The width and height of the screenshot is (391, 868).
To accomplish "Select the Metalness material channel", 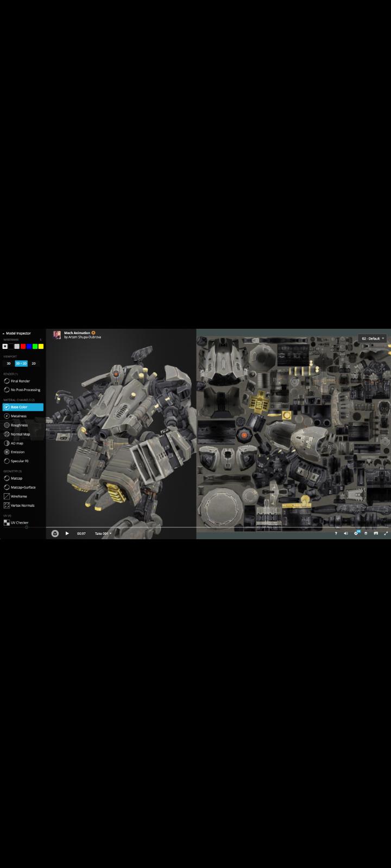I will point(18,416).
